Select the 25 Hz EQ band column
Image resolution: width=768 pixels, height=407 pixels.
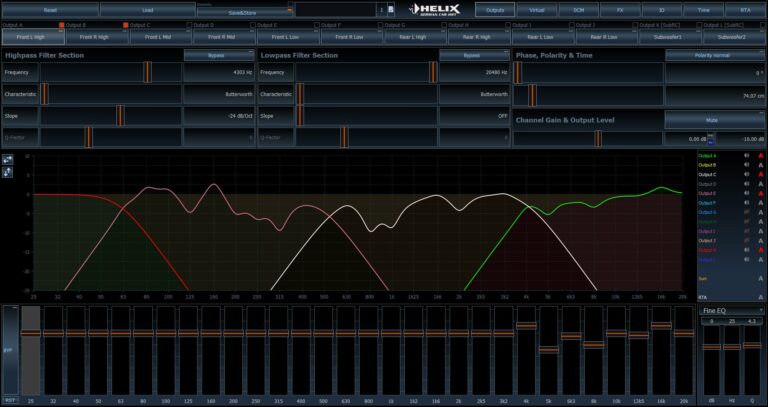(x=31, y=350)
